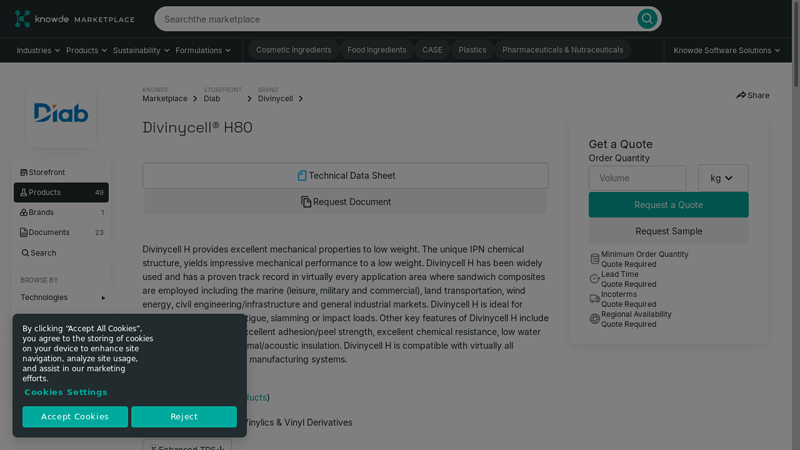Open Cookies Settings link
800x450 pixels.
(x=66, y=392)
